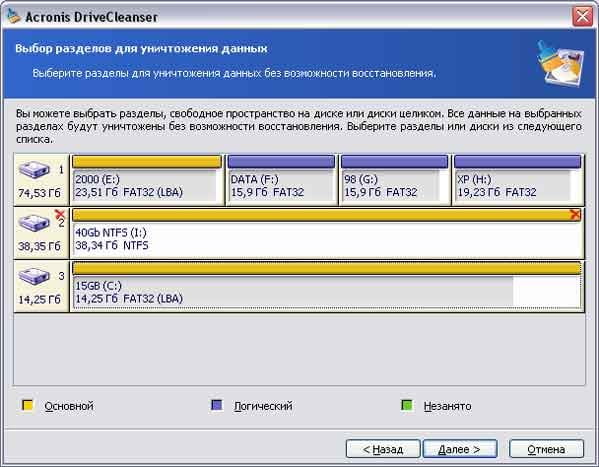Proceed with the Далее button

pos(460,449)
